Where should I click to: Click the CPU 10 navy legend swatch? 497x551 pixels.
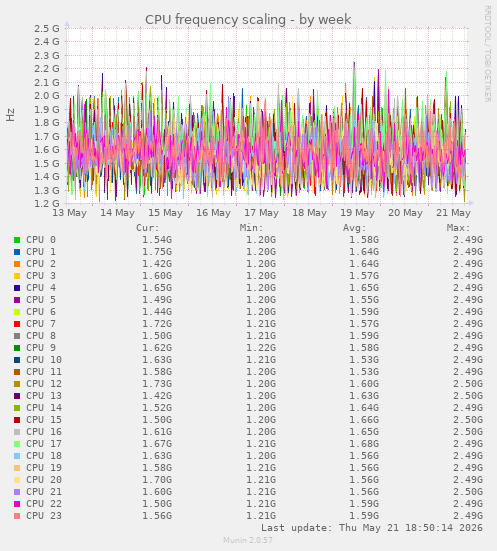17,360
